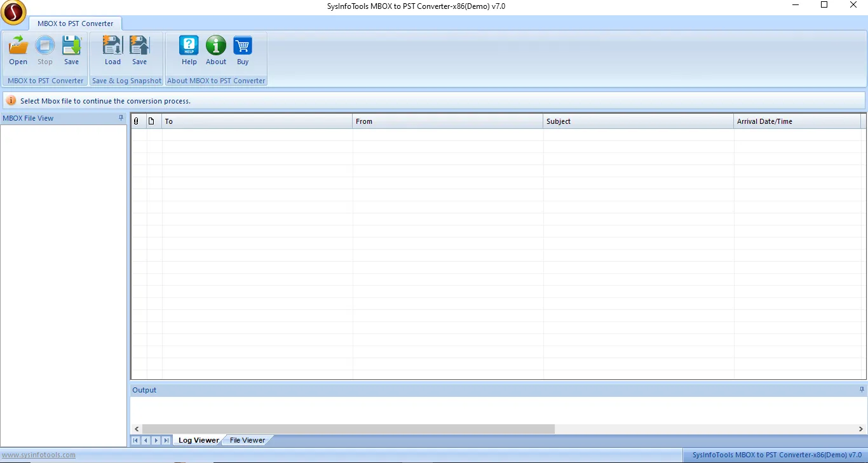Open the Help icon
Viewport: 868px width, 463px height.
pyautogui.click(x=189, y=51)
